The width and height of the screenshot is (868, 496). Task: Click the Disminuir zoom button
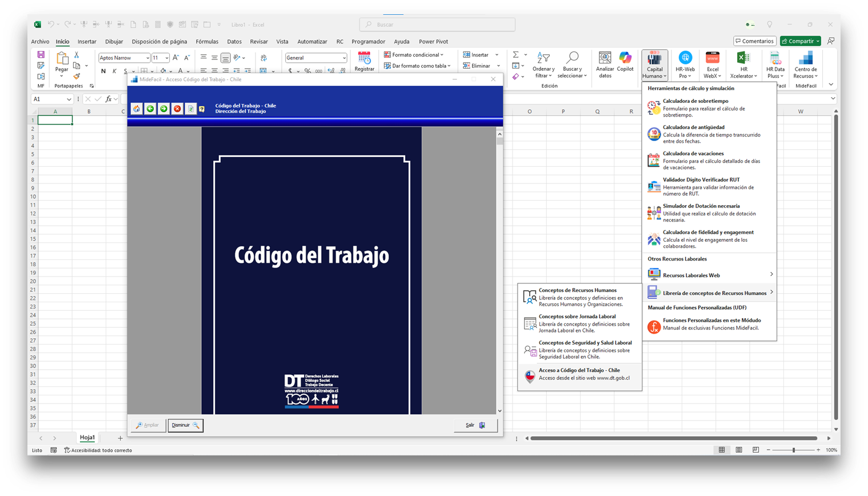click(185, 425)
